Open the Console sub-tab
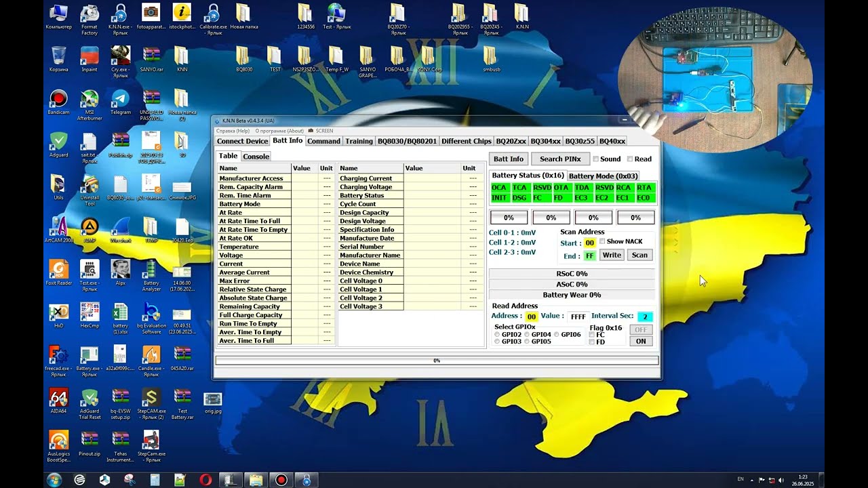 coord(256,157)
